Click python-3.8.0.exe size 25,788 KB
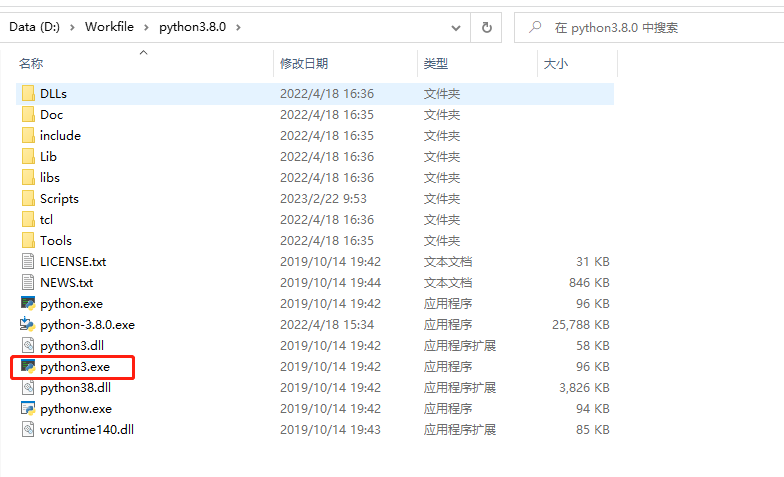 580,325
